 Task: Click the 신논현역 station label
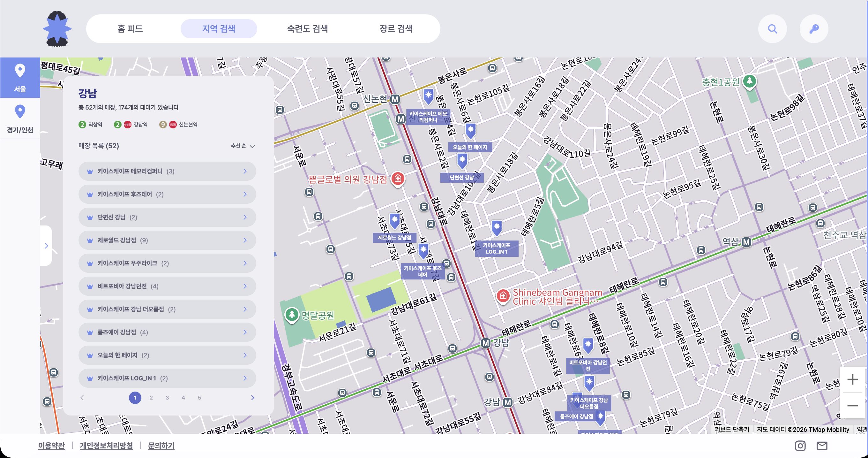pos(188,125)
